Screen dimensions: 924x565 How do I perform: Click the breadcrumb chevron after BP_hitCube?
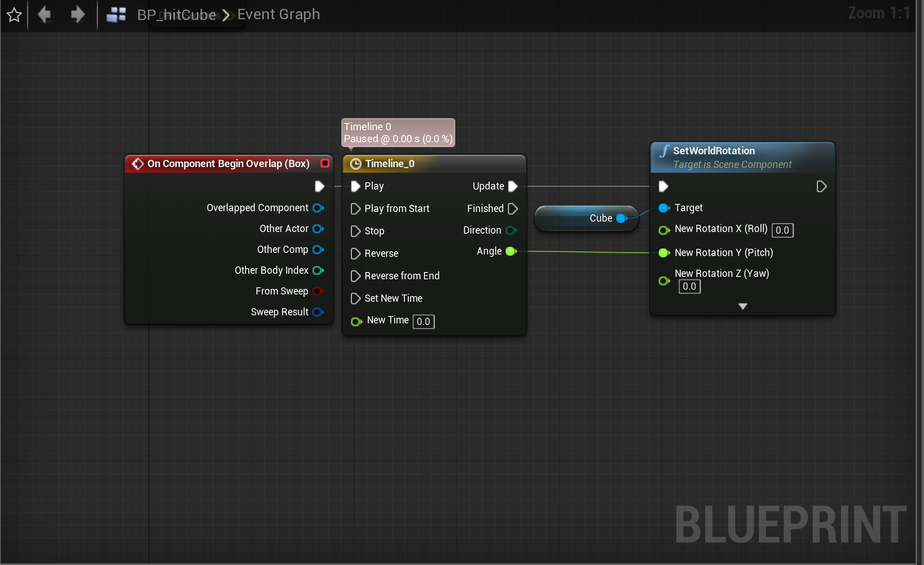(x=226, y=16)
